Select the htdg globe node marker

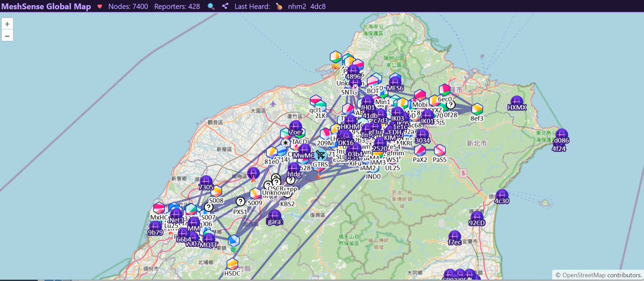pyautogui.click(x=294, y=168)
